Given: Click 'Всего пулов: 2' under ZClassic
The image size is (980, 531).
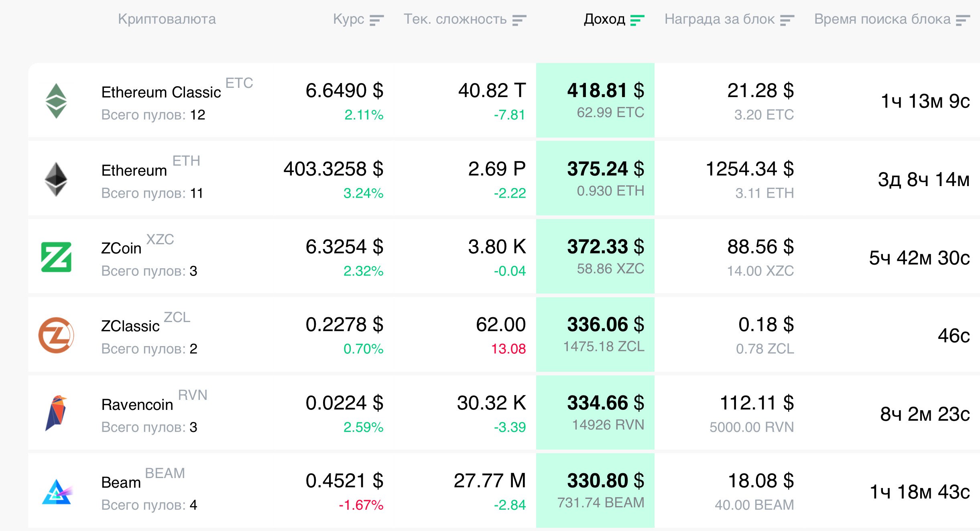Looking at the screenshot, I should point(149,349).
